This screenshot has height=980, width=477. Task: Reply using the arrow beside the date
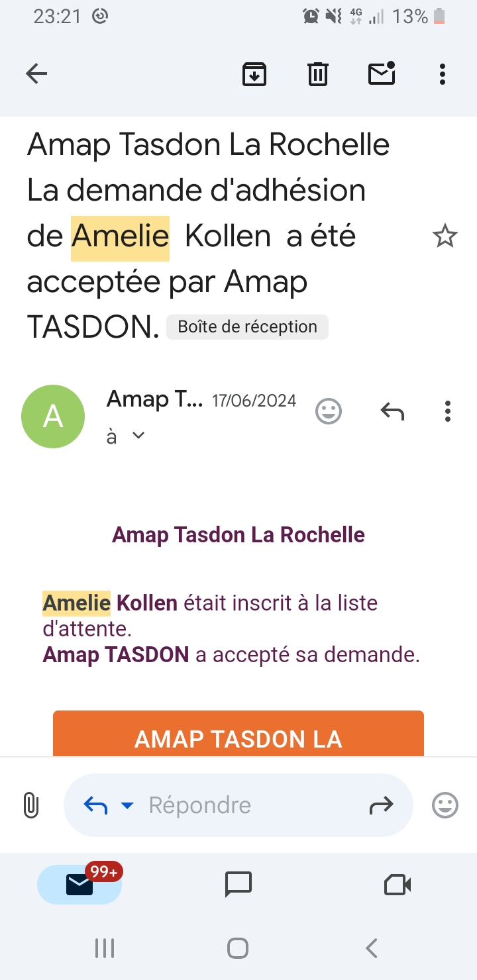coord(392,411)
